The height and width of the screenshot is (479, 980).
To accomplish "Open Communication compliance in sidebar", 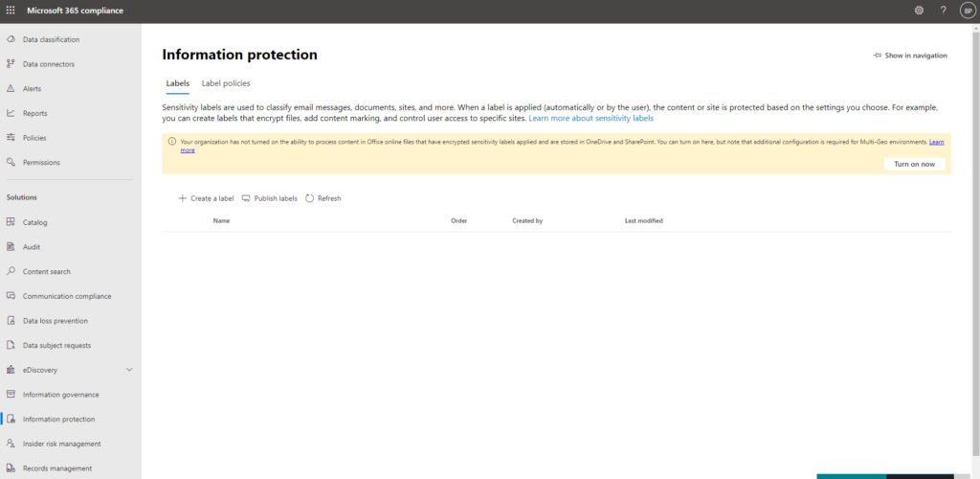I will click(x=67, y=296).
